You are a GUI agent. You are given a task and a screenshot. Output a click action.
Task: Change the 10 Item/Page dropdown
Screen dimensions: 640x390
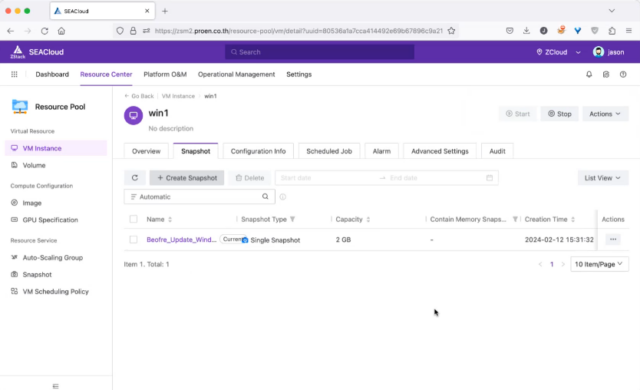[599, 264]
